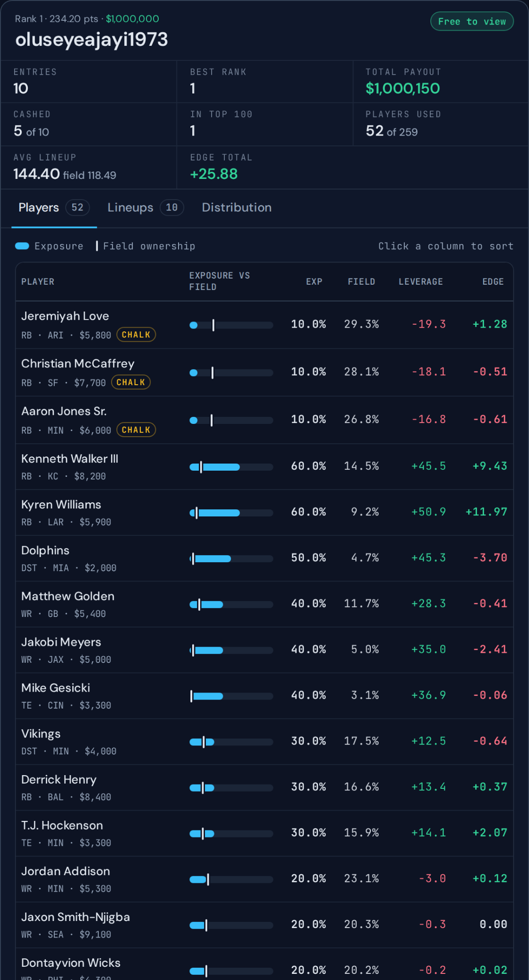Viewport: 529px width, 980px height.
Task: Click the Vikings exposure bar
Action: pyautogui.click(x=231, y=742)
